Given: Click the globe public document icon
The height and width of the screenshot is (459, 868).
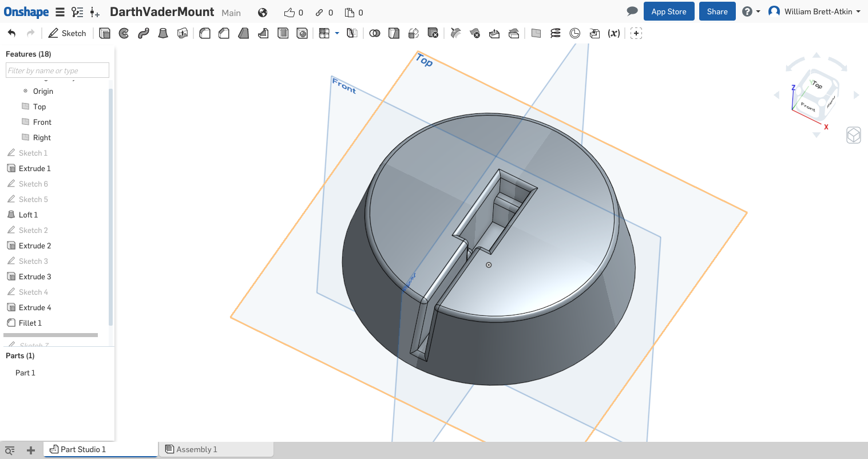Looking at the screenshot, I should tap(263, 13).
